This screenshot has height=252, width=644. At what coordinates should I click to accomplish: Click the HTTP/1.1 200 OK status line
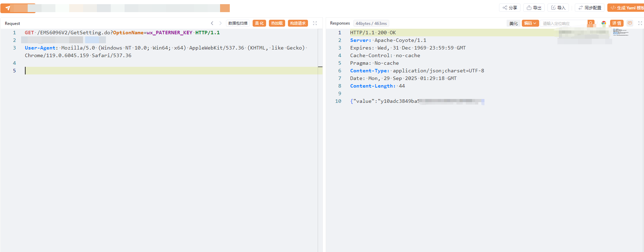point(373,33)
